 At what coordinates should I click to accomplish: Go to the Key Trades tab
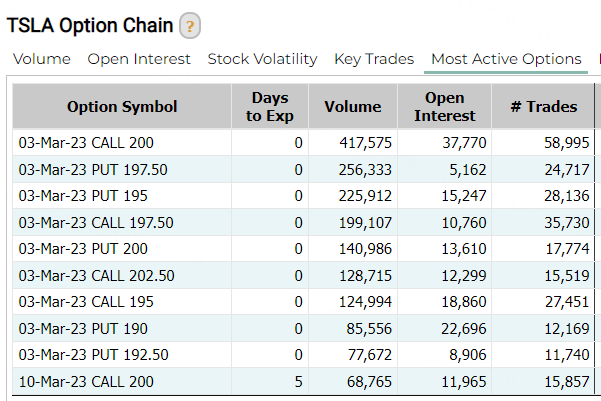pos(374,59)
